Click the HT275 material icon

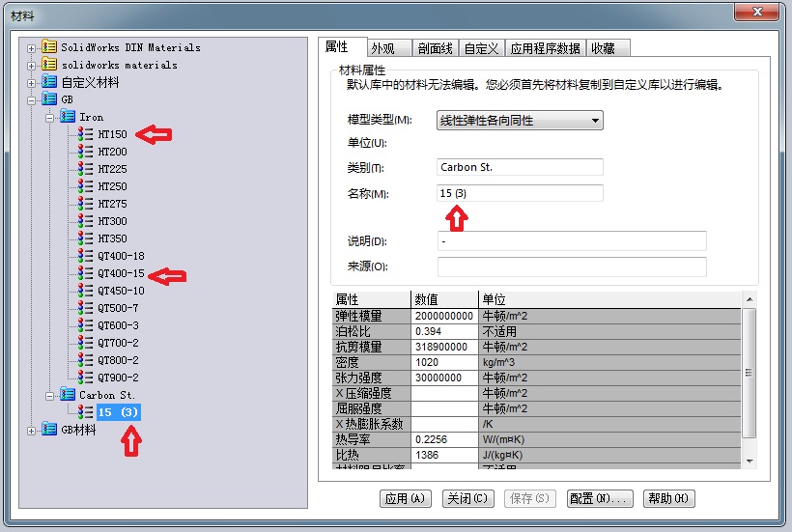pos(85,204)
